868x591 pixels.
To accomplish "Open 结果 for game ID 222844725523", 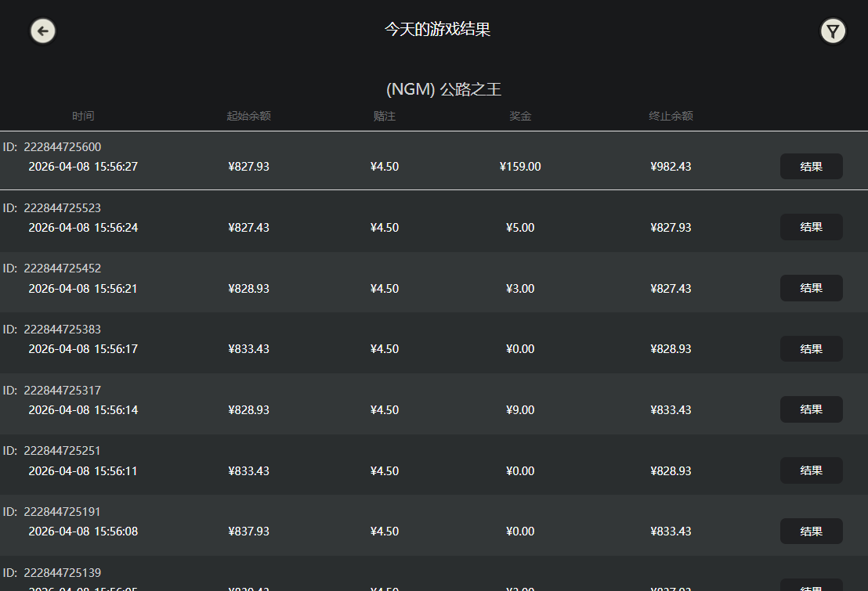I will tap(811, 227).
